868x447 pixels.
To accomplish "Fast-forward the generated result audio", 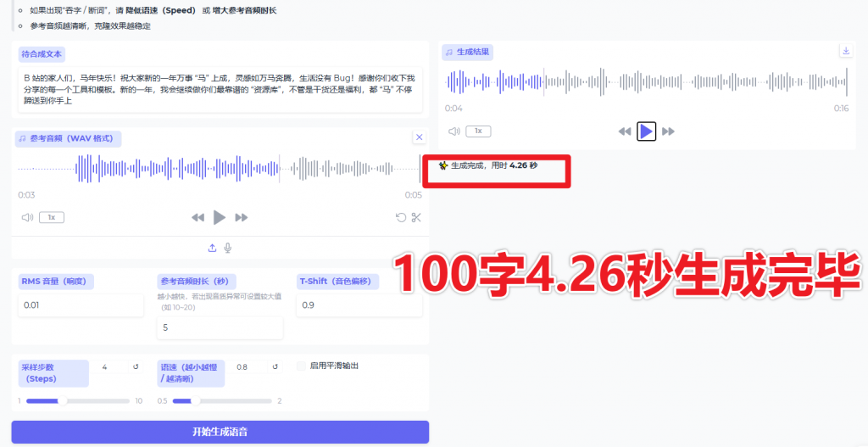I will pyautogui.click(x=668, y=131).
